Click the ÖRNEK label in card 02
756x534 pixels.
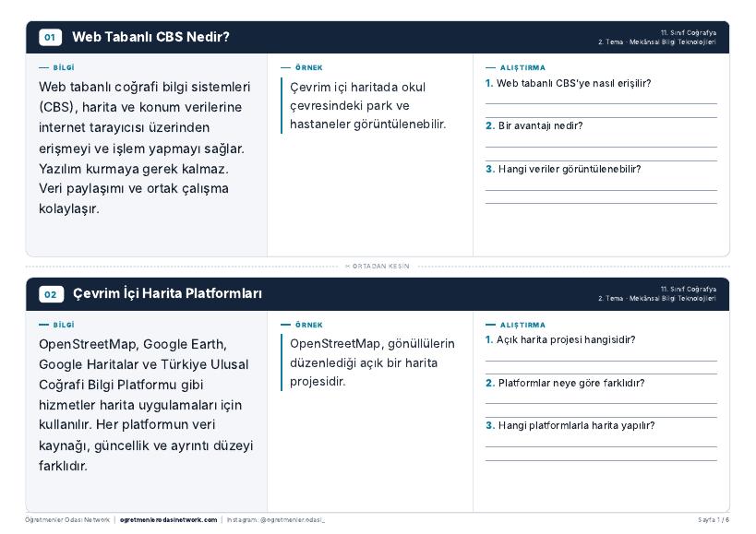pyautogui.click(x=309, y=325)
